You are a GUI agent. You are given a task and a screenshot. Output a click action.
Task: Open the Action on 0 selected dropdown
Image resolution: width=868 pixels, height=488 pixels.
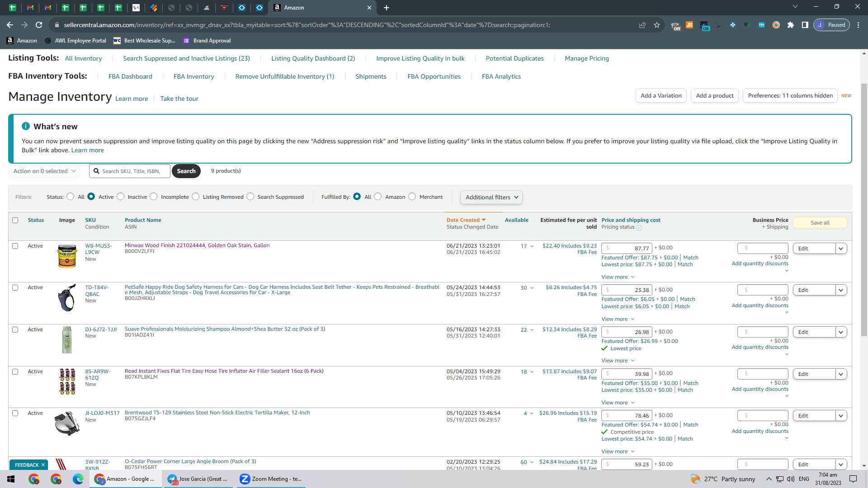click(44, 171)
